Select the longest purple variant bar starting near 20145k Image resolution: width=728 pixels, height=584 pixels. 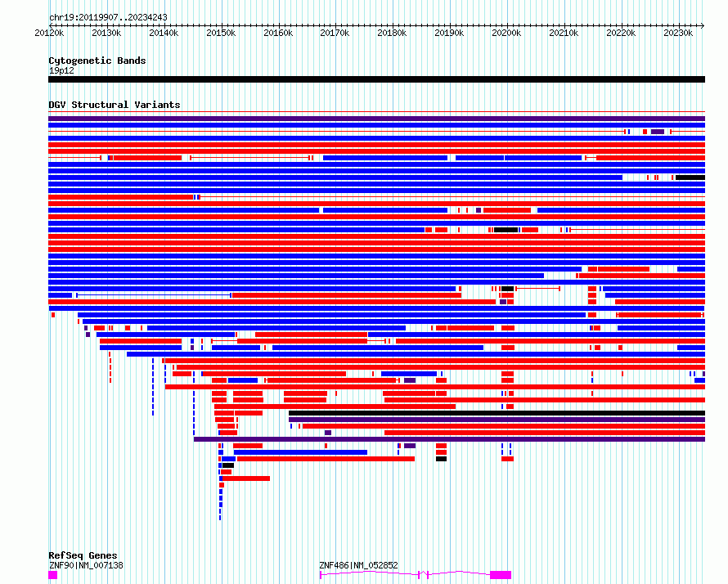(x=449, y=439)
